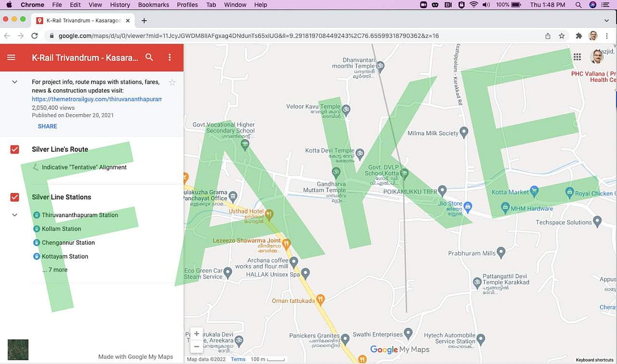
Task: Open the Bookmarks menu
Action: (x=153, y=5)
